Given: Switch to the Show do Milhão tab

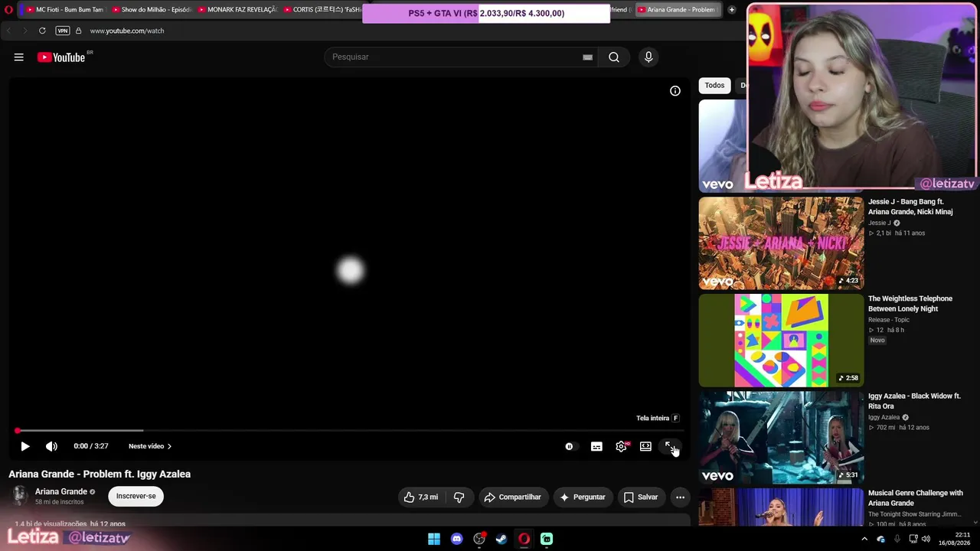Looking at the screenshot, I should (x=151, y=10).
